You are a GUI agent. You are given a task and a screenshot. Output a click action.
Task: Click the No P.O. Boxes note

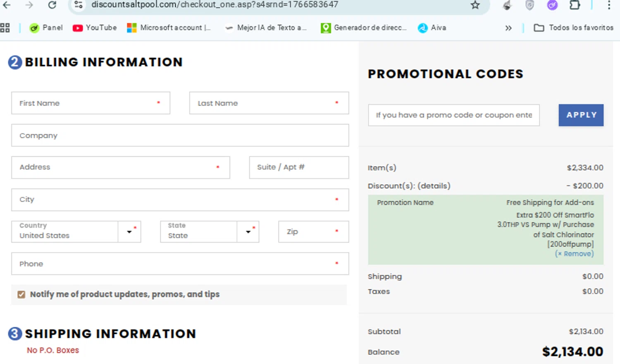(x=53, y=350)
